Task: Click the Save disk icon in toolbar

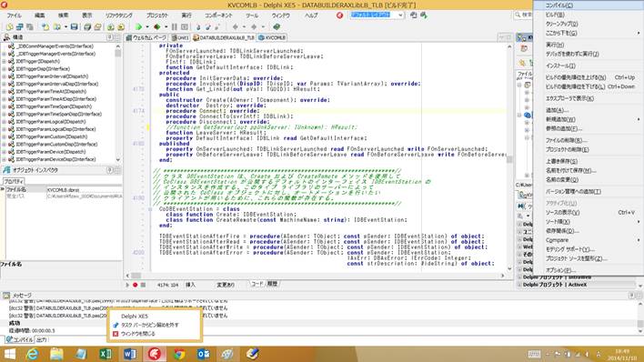Action: 74,27
